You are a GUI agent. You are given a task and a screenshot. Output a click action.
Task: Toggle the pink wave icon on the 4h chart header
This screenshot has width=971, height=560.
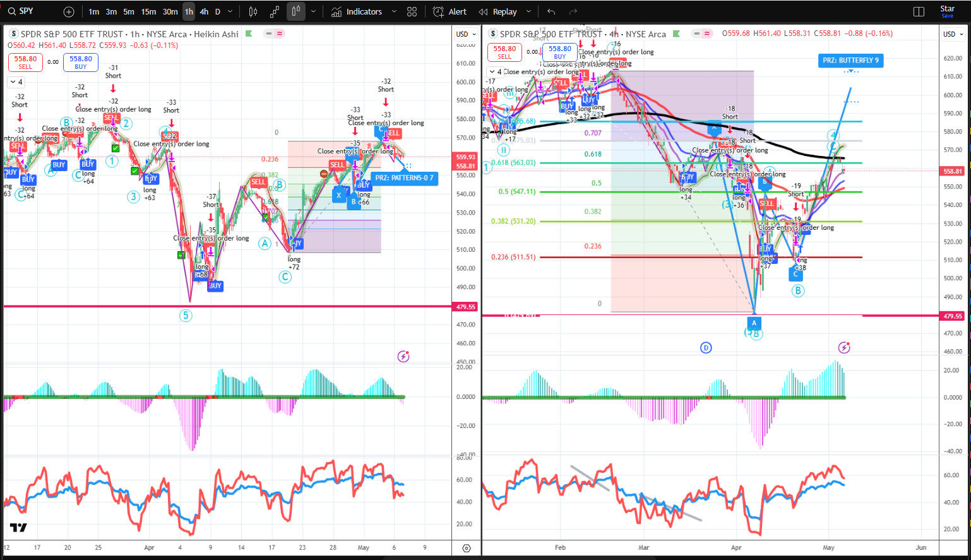click(x=707, y=34)
